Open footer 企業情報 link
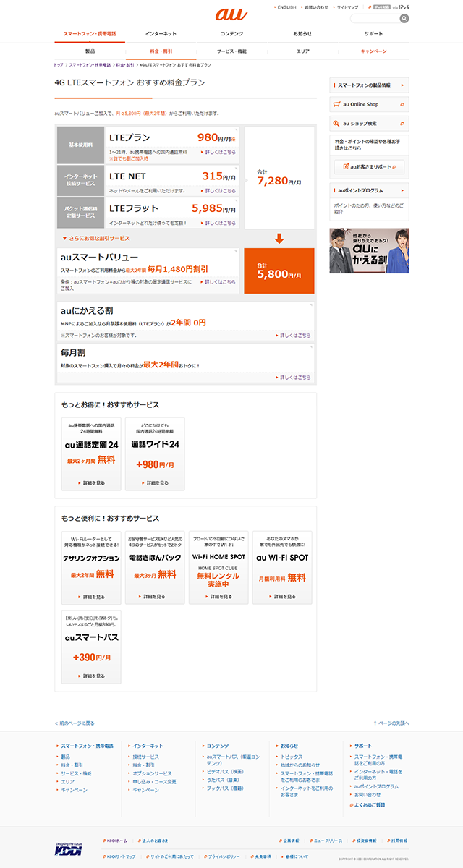Image resolution: width=463 pixels, height=868 pixels. point(291,841)
